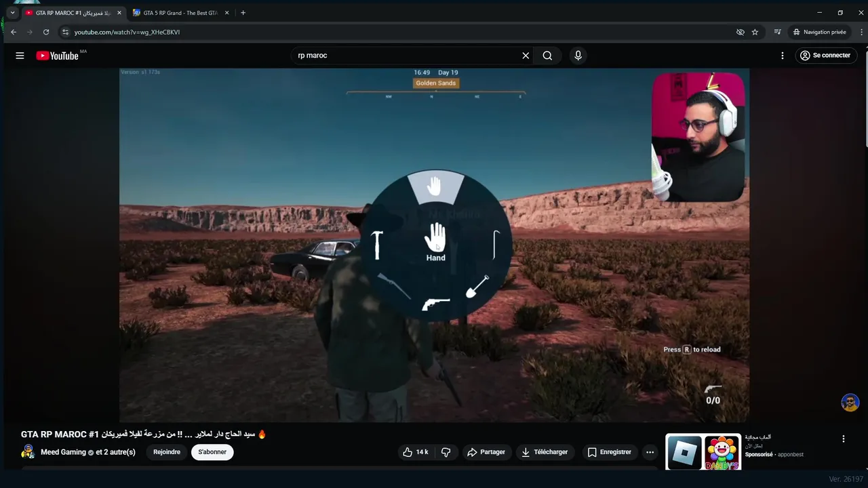Click the 0/0 ammo counter
This screenshot has height=488, width=868.
coord(713,401)
